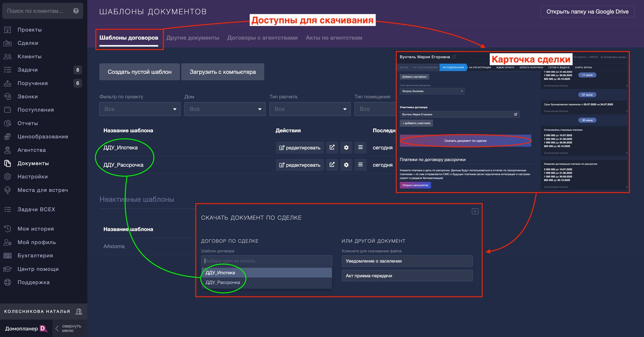The image size is (644, 337).
Task: Expand the Дом filter dropdown
Action: [x=225, y=109]
